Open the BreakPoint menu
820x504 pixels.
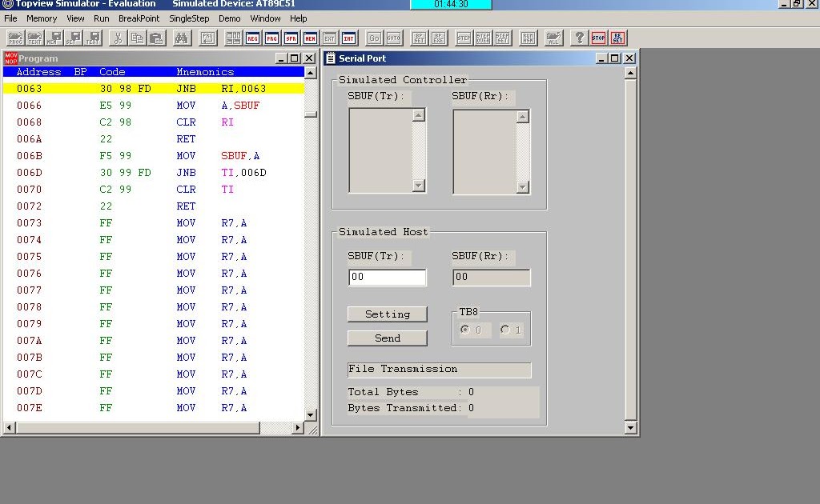tap(138, 18)
